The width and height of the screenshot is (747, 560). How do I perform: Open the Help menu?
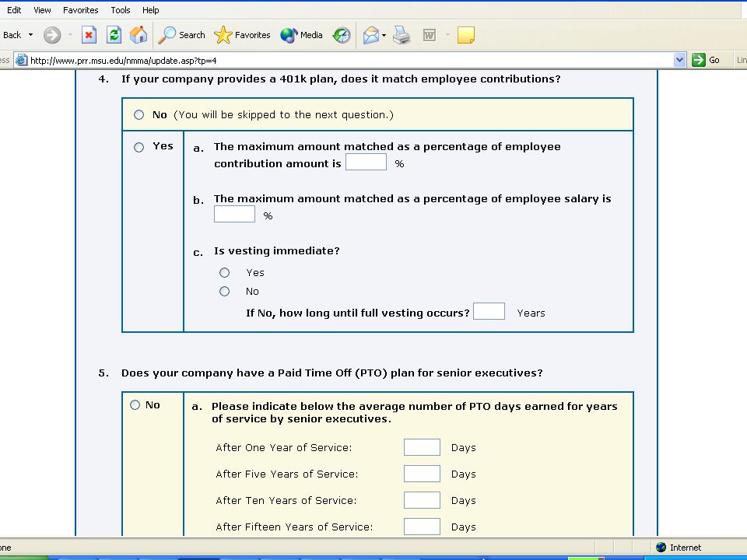coord(150,10)
